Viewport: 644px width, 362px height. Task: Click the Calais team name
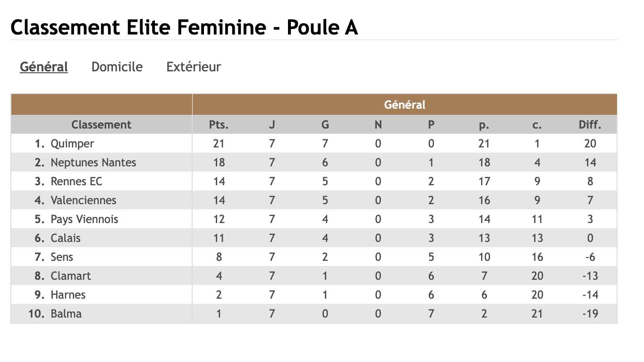click(66, 238)
